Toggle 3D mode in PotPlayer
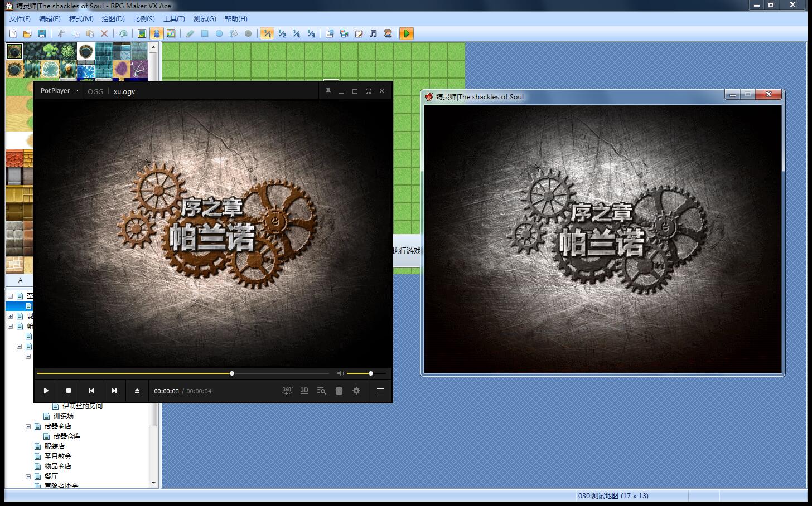The height and width of the screenshot is (506, 812). coord(304,391)
